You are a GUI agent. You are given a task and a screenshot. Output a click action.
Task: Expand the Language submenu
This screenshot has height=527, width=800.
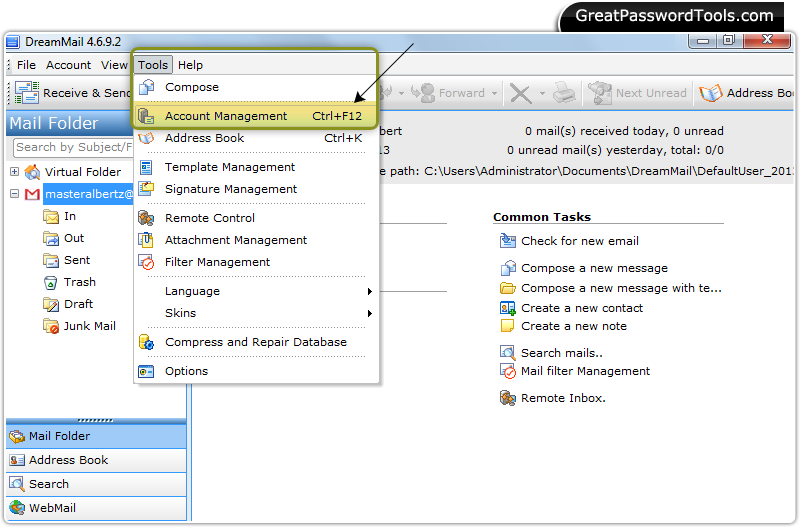pyautogui.click(x=256, y=291)
